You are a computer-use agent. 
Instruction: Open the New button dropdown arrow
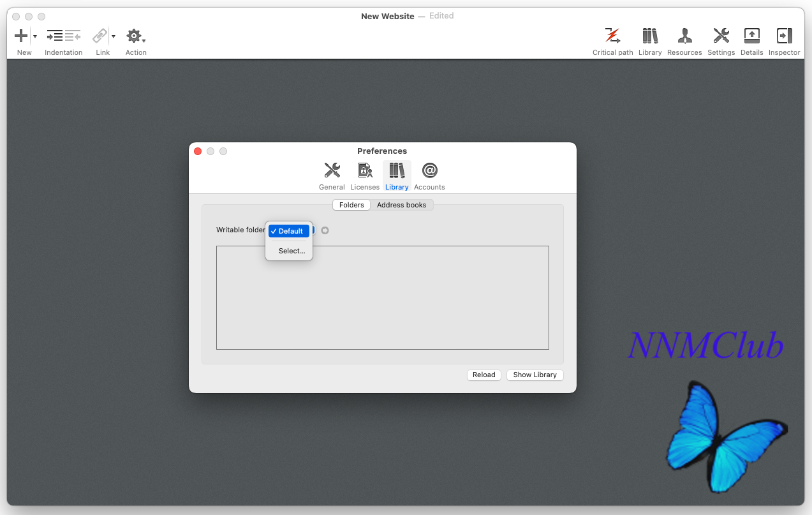point(34,36)
